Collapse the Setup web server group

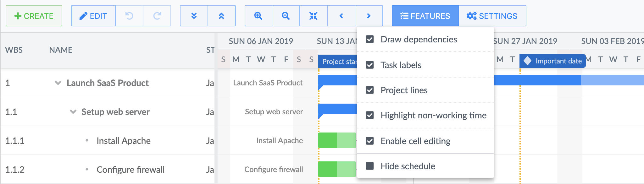click(x=73, y=112)
